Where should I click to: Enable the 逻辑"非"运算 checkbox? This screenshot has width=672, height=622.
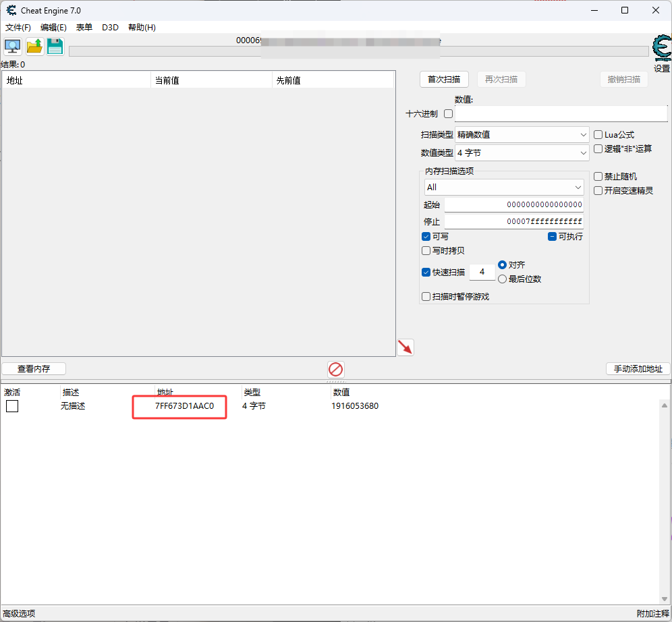tap(598, 148)
